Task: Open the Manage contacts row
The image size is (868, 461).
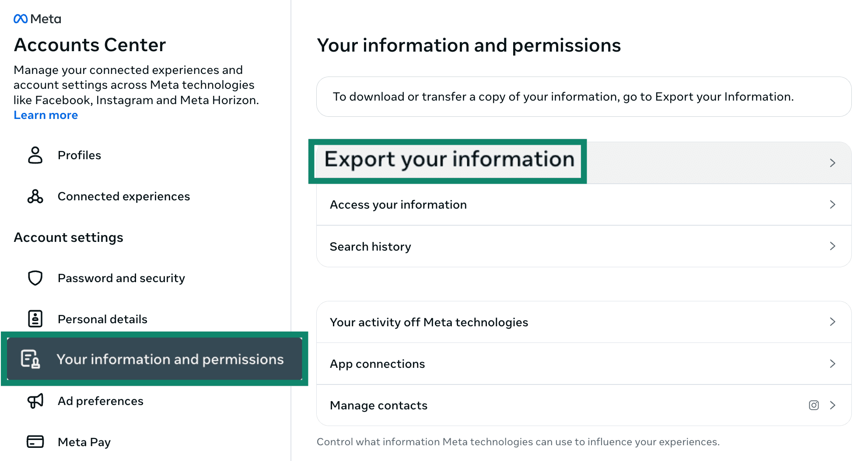Action: pyautogui.click(x=584, y=405)
